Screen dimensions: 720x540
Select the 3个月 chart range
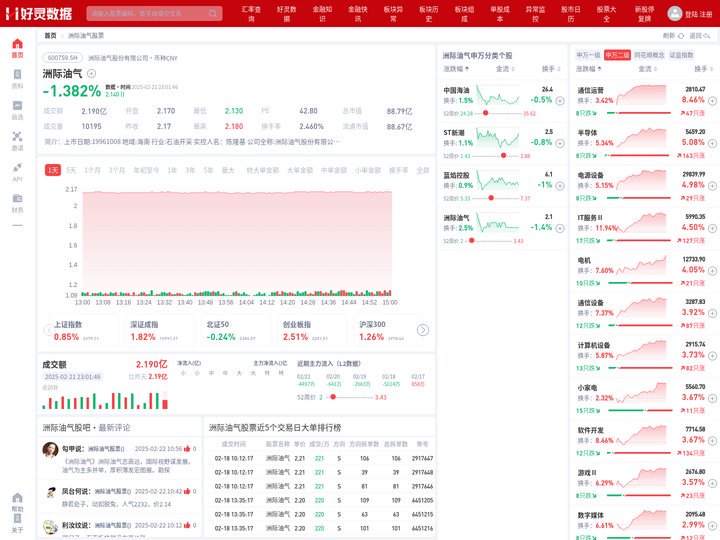coord(117,170)
